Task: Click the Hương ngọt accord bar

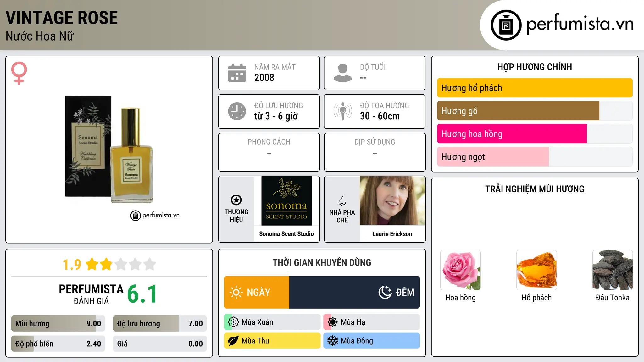Action: point(535,157)
